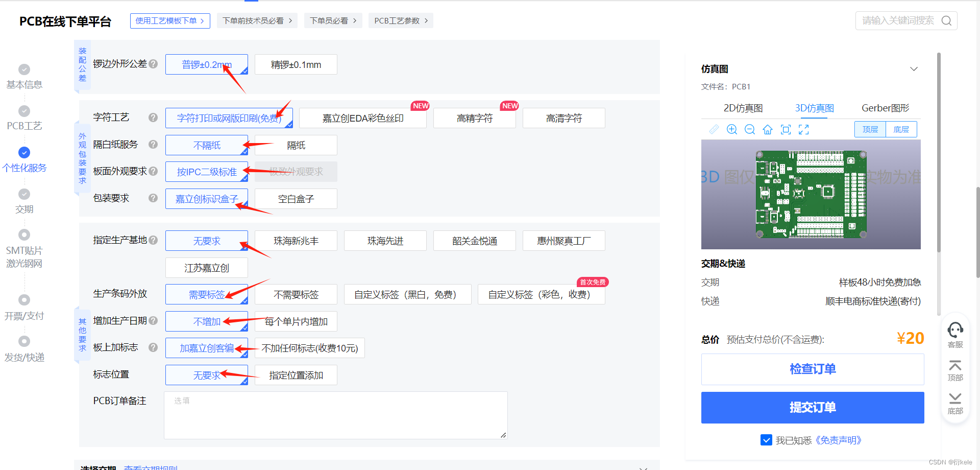The height and width of the screenshot is (470, 980).
Task: Click the keyword search input field
Action: pyautogui.click(x=898, y=20)
